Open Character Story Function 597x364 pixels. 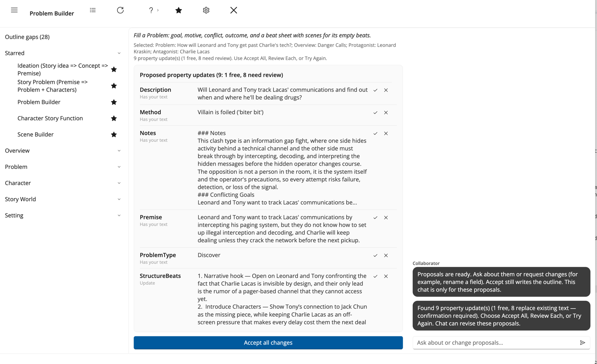click(x=50, y=118)
